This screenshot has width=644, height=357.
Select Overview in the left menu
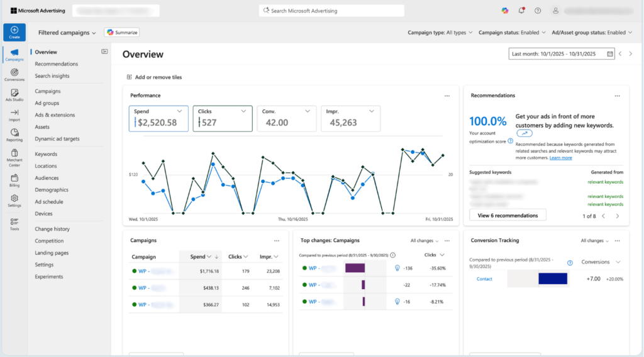tap(46, 52)
